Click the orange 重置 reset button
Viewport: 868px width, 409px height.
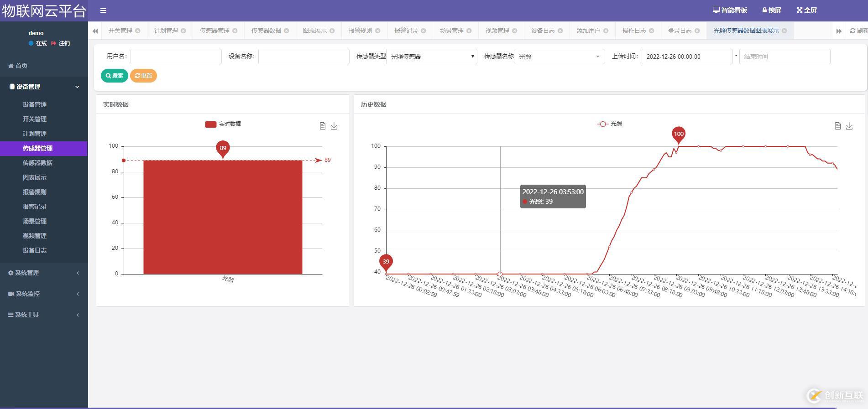point(143,76)
